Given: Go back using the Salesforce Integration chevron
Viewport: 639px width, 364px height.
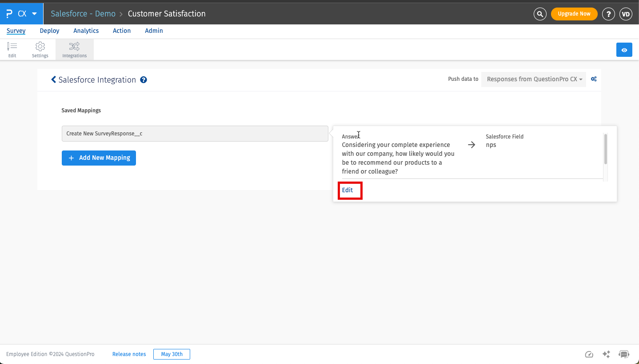Looking at the screenshot, I should click(54, 79).
